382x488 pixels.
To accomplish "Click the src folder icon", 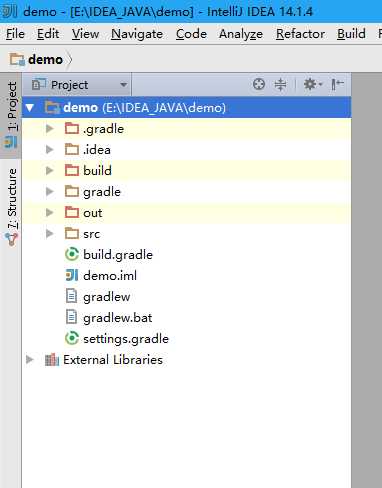I will pos(72,233).
